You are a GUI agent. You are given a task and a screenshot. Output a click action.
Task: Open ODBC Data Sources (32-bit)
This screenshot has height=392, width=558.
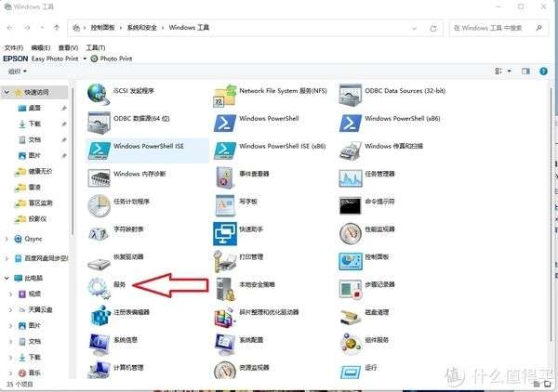pyautogui.click(x=392, y=95)
